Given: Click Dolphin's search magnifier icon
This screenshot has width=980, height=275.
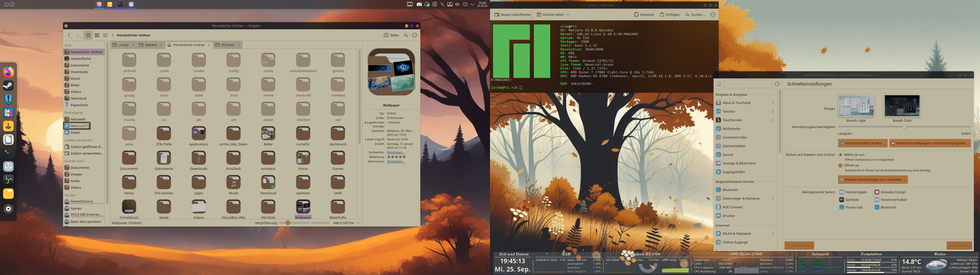Looking at the screenshot, I should pyautogui.click(x=406, y=35).
